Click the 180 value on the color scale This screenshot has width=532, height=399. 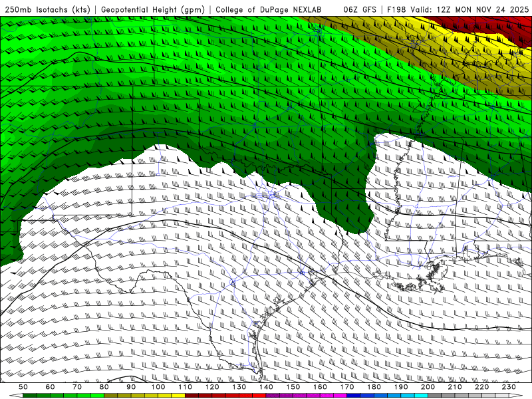(x=374, y=387)
